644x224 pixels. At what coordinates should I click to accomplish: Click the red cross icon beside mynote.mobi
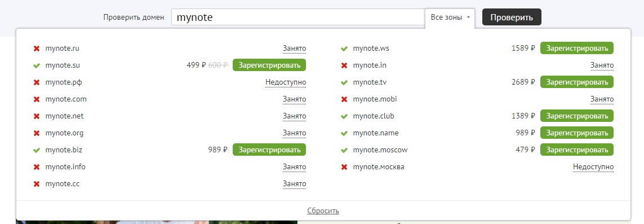[344, 99]
